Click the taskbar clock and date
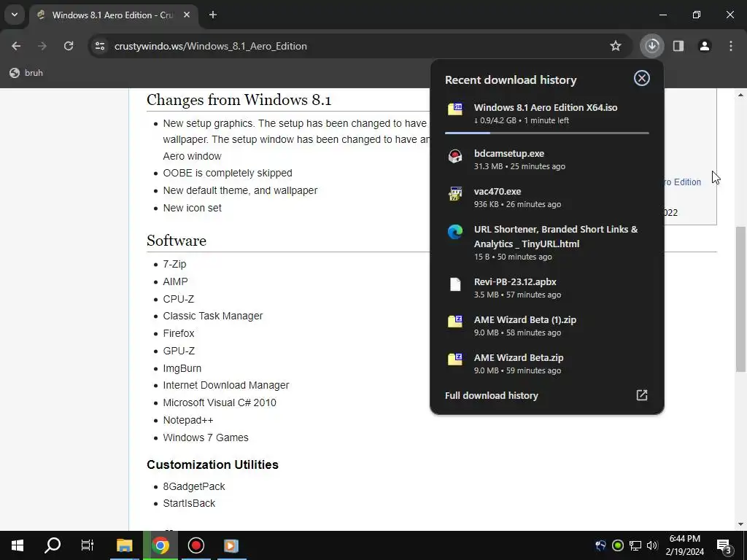This screenshot has height=560, width=747. (684, 545)
